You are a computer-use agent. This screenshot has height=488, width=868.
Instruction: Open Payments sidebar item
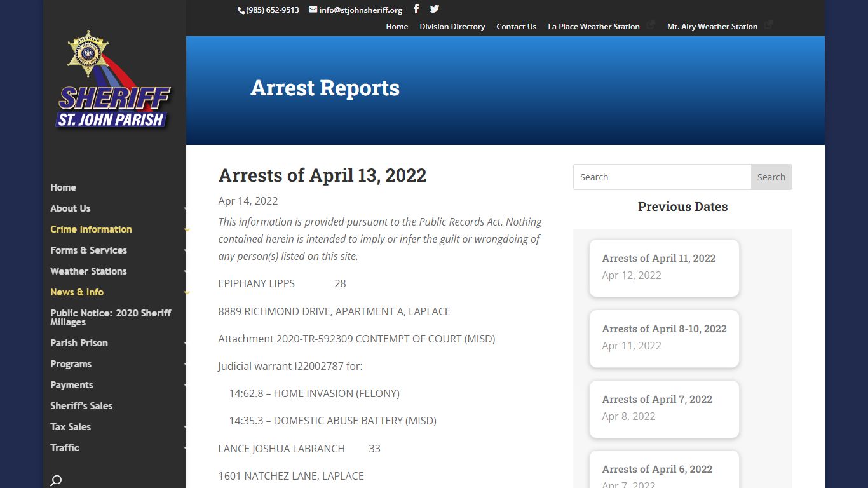[x=72, y=385]
